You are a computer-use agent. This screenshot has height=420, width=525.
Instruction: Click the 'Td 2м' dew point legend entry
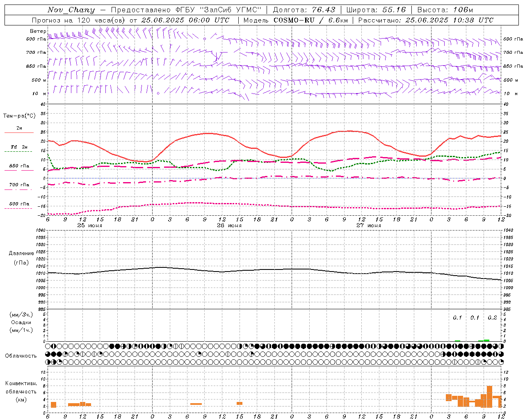point(19,147)
